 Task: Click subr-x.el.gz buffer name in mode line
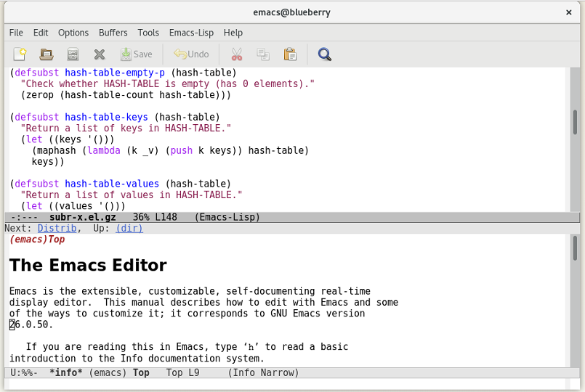[83, 217]
